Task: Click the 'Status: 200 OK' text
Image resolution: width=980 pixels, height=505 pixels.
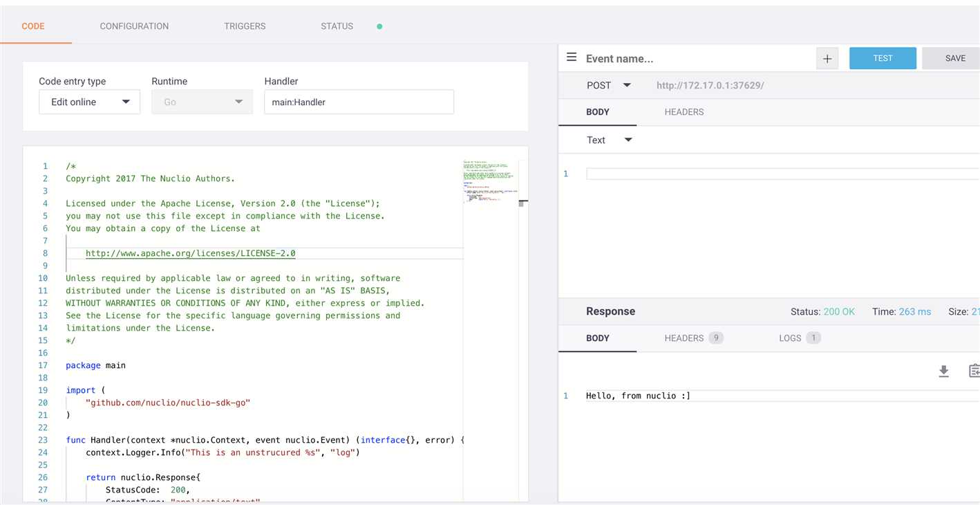Action: coord(822,312)
